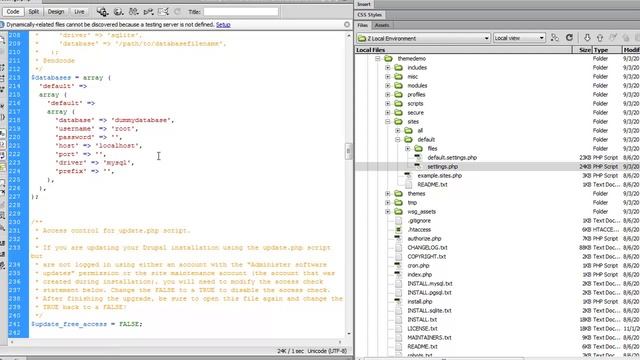
Task: Click the Check out files icon
Action: click(x=613, y=38)
